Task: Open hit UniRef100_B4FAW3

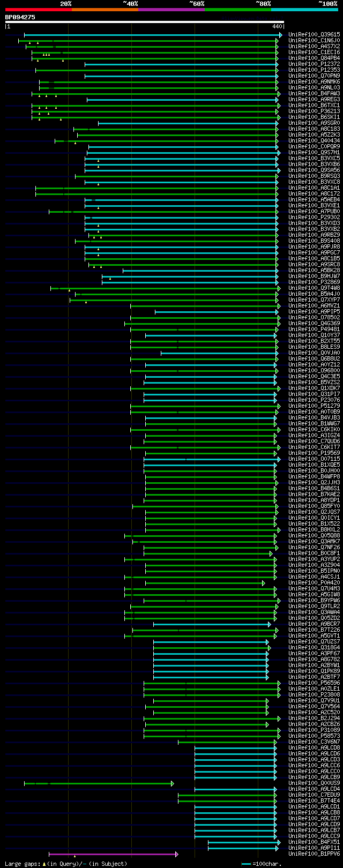Action: click(x=314, y=93)
